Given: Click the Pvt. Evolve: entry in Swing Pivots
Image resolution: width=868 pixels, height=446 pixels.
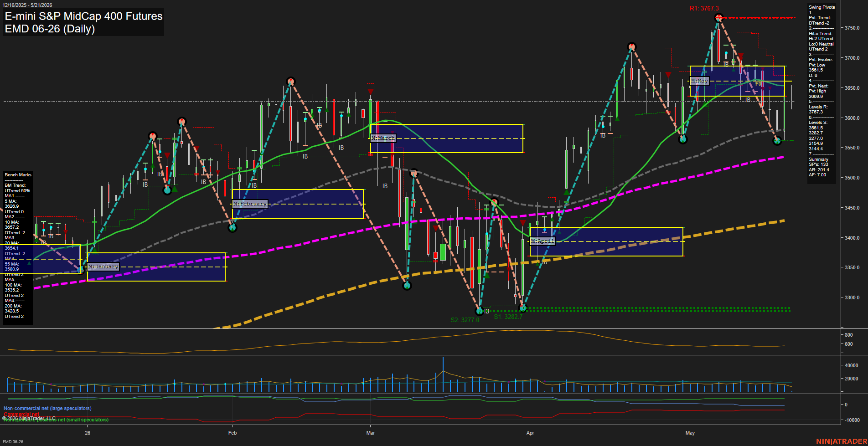Looking at the screenshot, I should (x=821, y=60).
